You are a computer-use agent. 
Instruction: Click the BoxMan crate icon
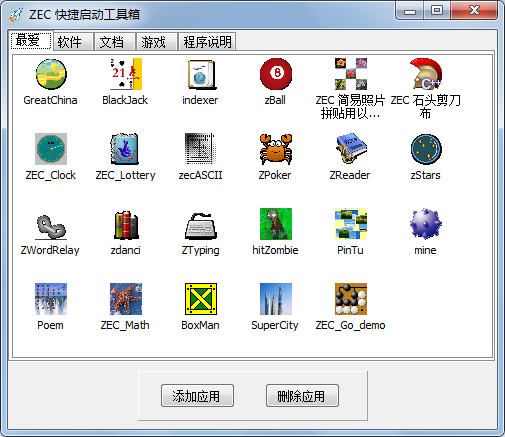pos(201,299)
